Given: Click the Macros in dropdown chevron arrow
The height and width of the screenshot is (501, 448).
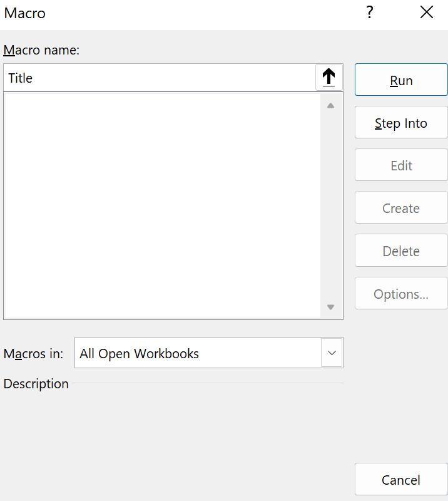Looking at the screenshot, I should point(332,353).
